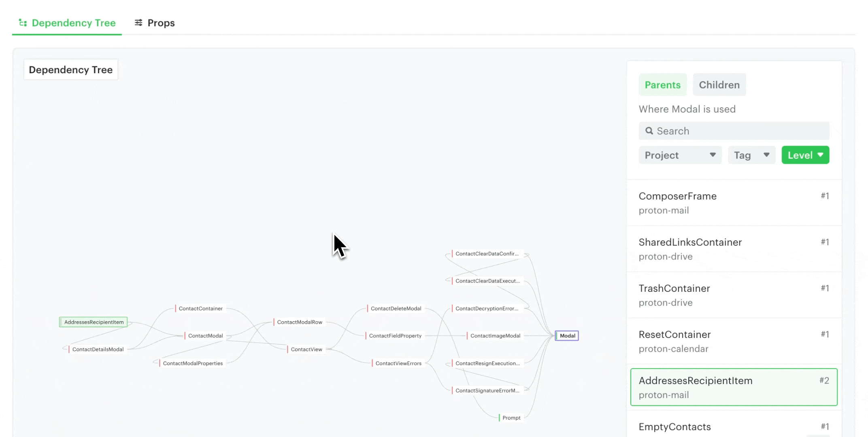
Task: Open the green Level dropdown
Action: tap(805, 155)
